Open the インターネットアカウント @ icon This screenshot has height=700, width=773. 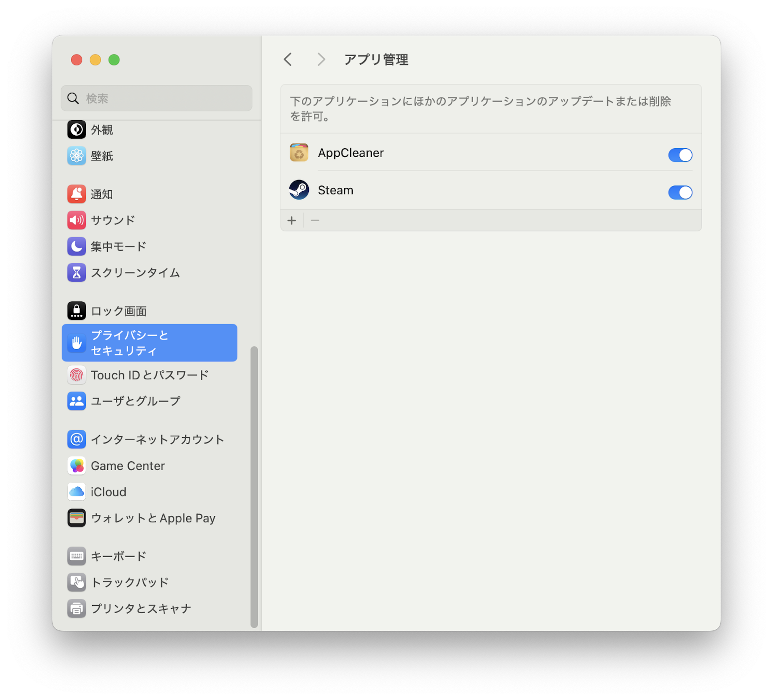point(76,439)
